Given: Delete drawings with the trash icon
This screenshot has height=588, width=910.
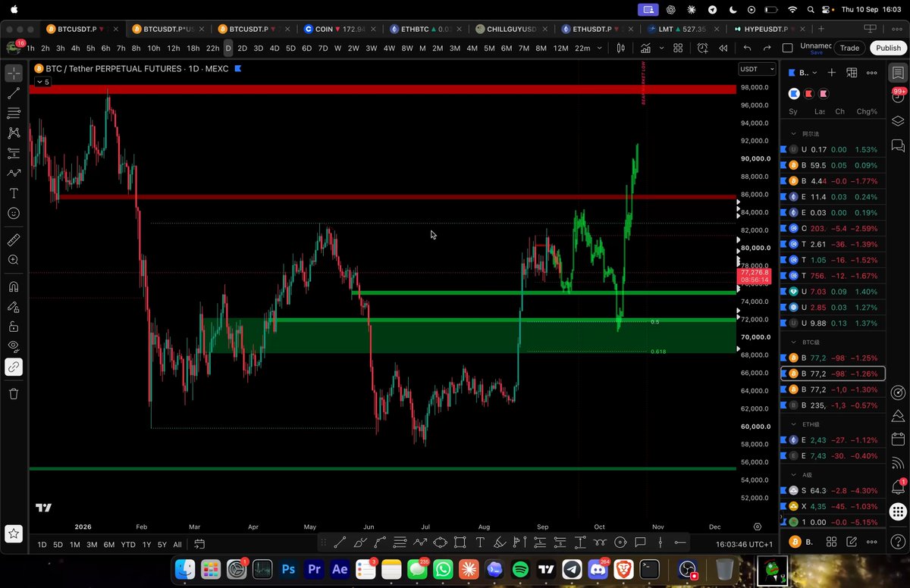Looking at the screenshot, I should pyautogui.click(x=14, y=393).
